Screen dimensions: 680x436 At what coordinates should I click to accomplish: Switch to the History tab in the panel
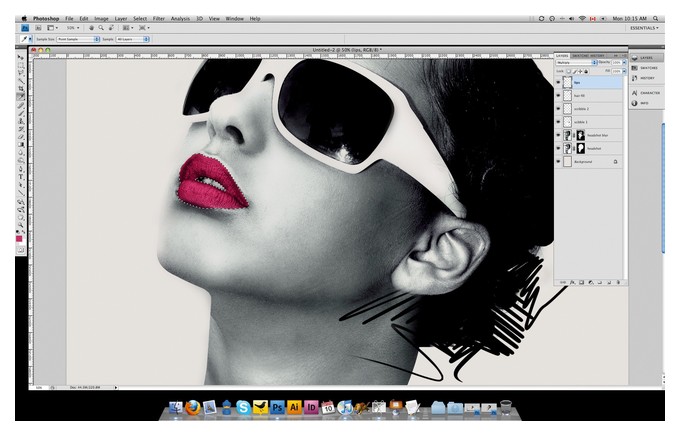pos(597,56)
